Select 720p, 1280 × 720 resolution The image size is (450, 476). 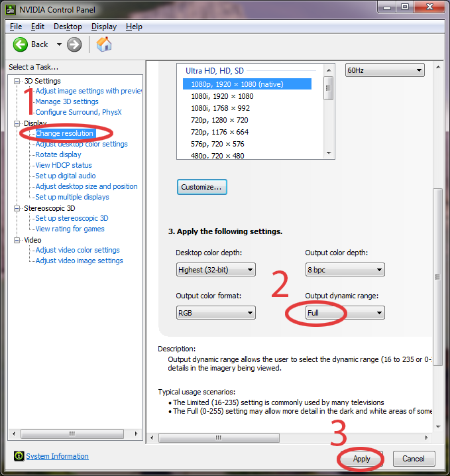tap(219, 120)
